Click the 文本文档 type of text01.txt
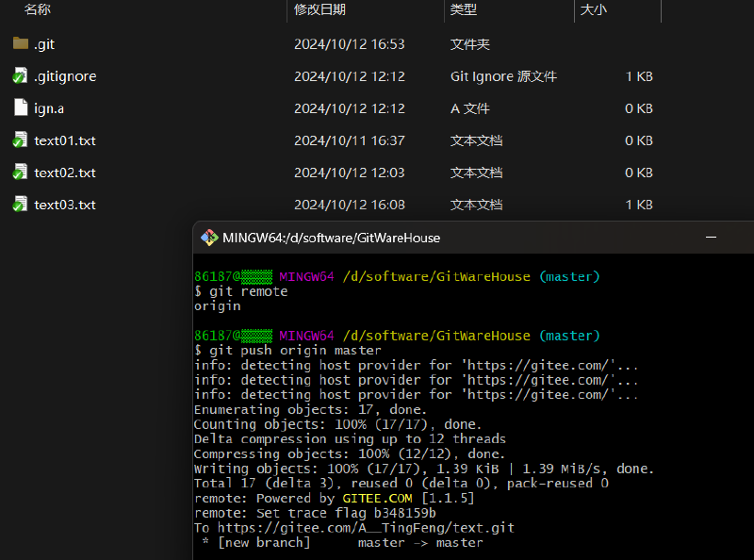Image resolution: width=754 pixels, height=560 pixels. tap(477, 140)
